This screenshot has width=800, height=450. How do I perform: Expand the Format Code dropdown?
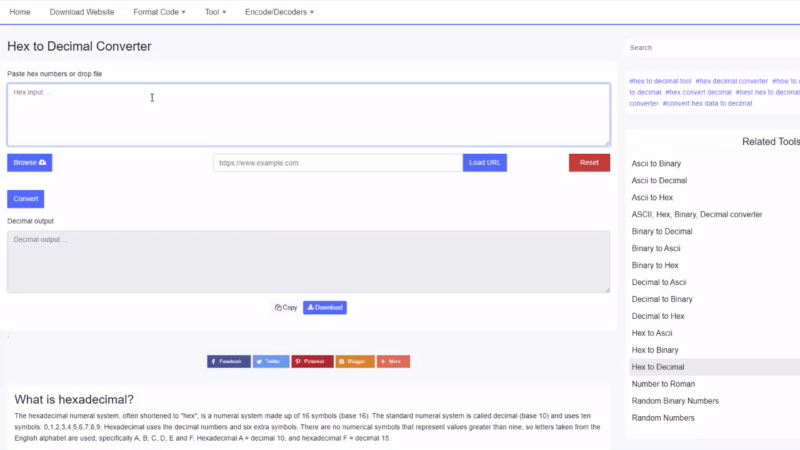(159, 12)
